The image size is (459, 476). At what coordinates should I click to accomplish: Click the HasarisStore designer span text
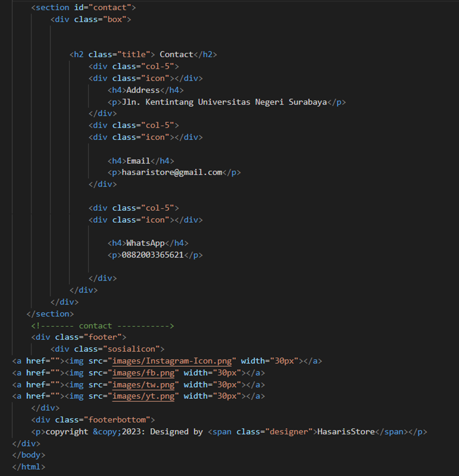pos(344,431)
